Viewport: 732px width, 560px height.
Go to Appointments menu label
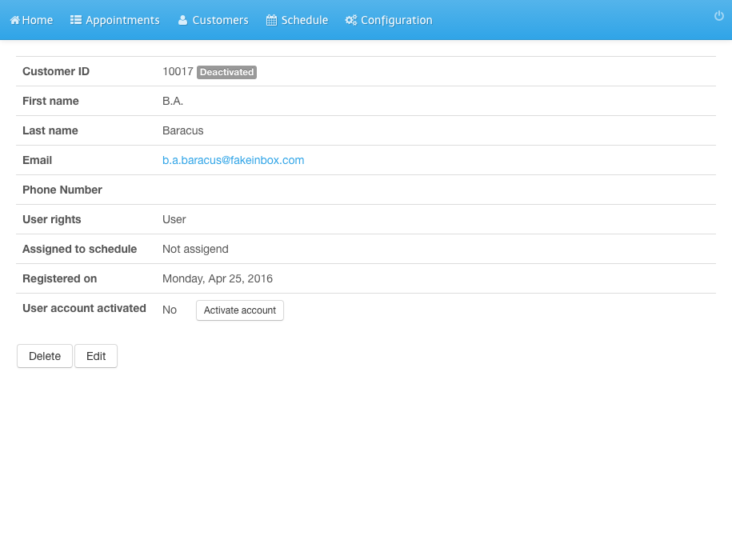(x=122, y=20)
